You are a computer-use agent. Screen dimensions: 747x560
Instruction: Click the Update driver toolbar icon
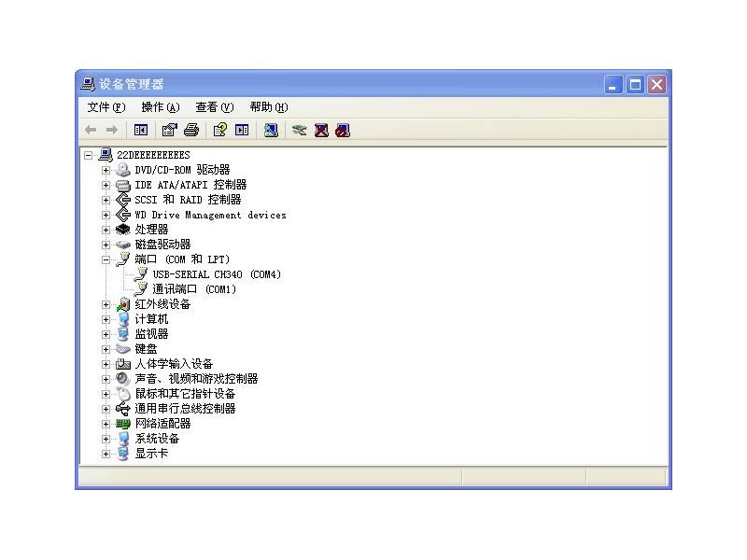pos(299,131)
